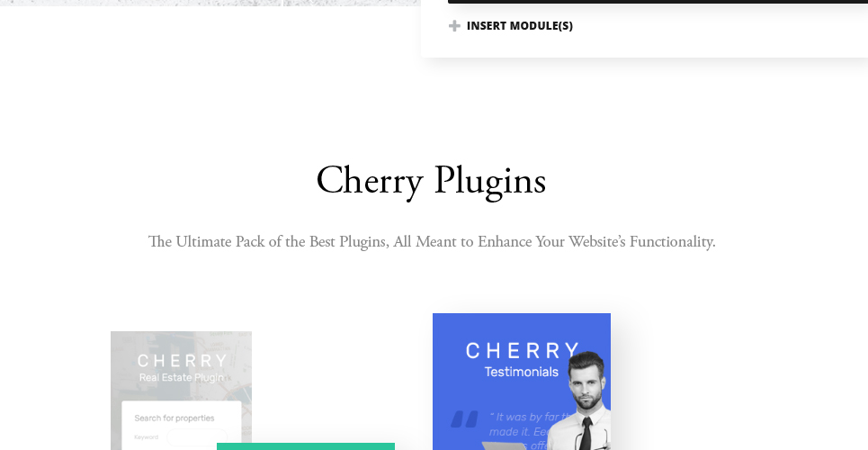The image size is (868, 450).
Task: Select the Cherry Plugins heading
Action: click(431, 181)
